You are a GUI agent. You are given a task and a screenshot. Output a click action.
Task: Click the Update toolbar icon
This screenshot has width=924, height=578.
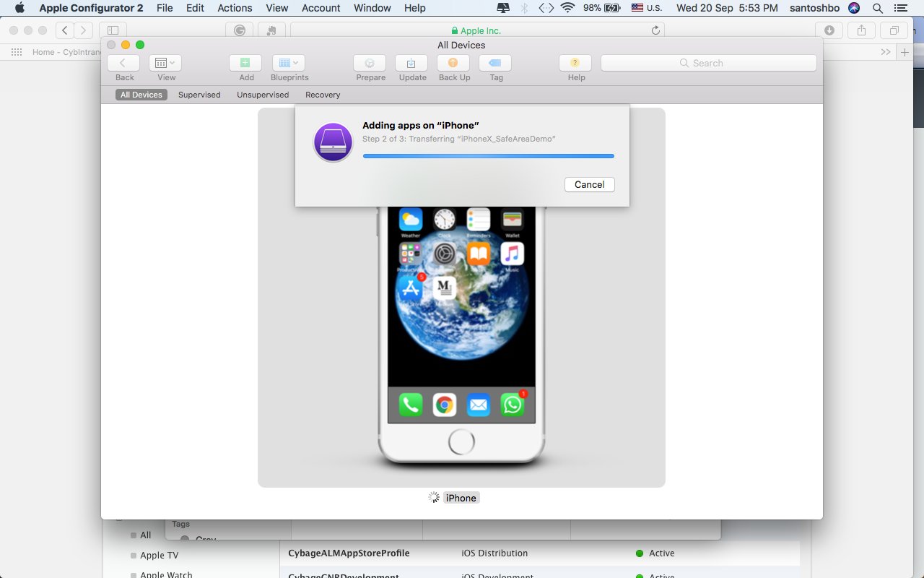pyautogui.click(x=412, y=63)
